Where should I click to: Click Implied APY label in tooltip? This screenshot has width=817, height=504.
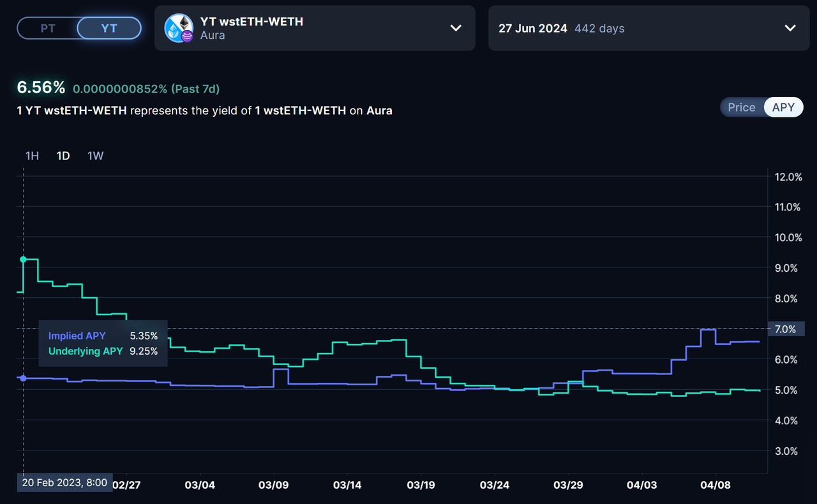point(77,336)
